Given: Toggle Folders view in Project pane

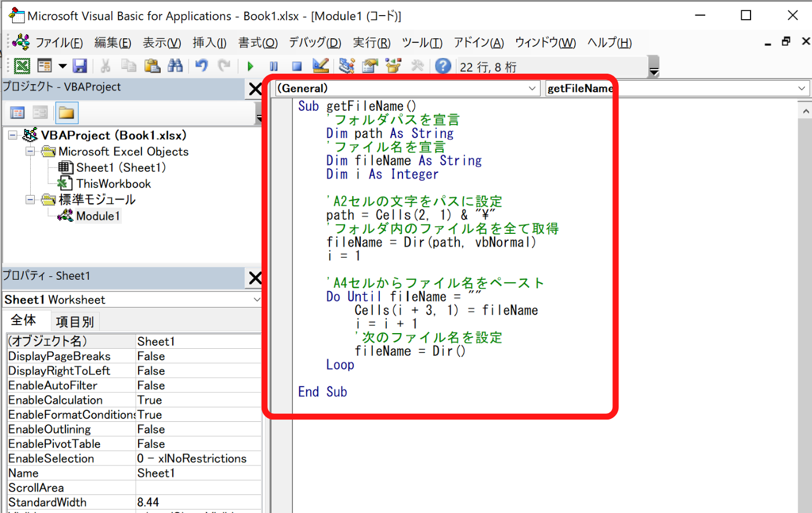Looking at the screenshot, I should (66, 113).
